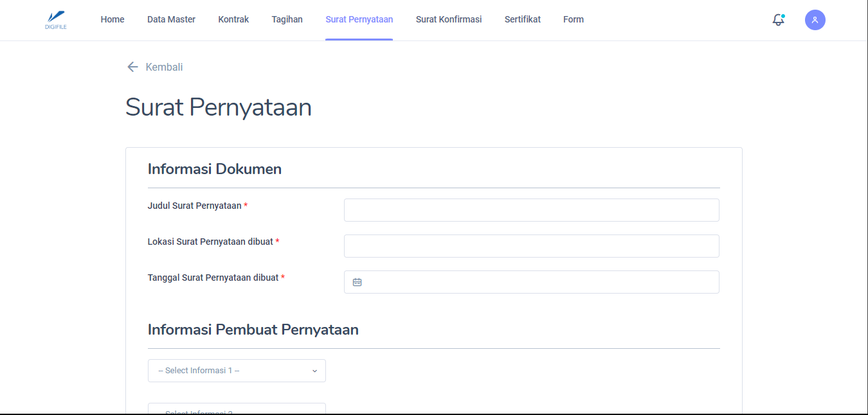Open the user profile avatar
The image size is (868, 415).
(815, 20)
